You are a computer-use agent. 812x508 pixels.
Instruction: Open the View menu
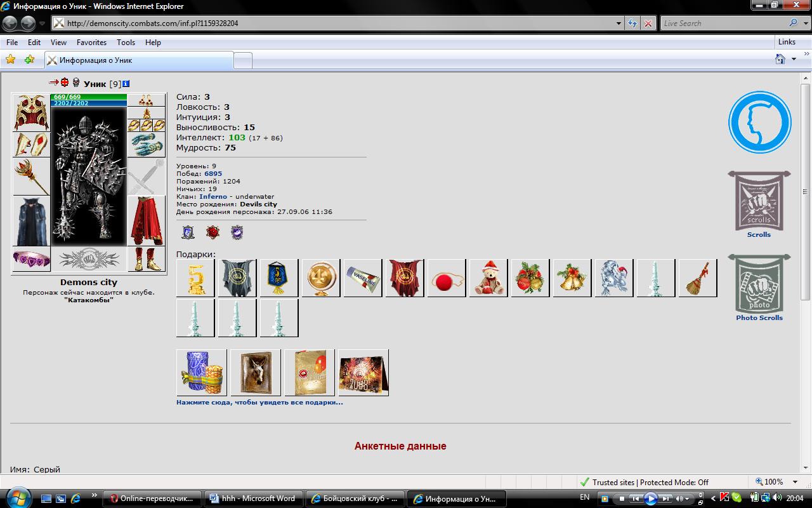(x=58, y=43)
